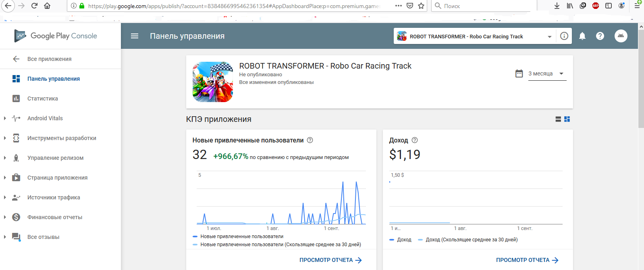This screenshot has height=270, width=644.
Task: Open browser downloads arrow icon
Action: point(557,6)
